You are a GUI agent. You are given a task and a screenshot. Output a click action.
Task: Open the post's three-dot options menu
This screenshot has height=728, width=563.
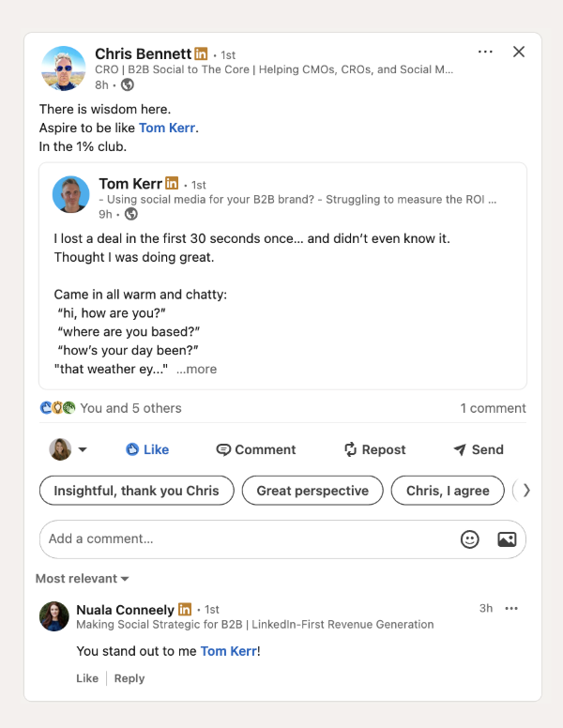(x=485, y=53)
